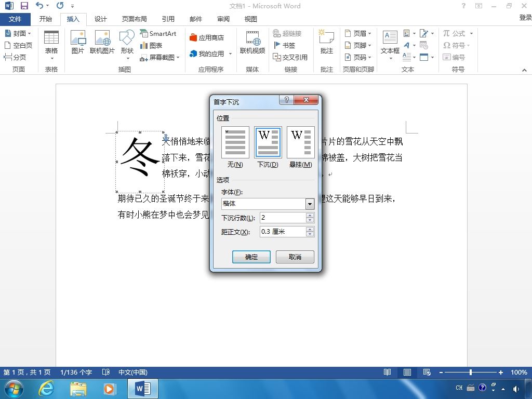Select the 无(N) no drop cap position
The width and height of the screenshot is (532, 399).
click(235, 147)
